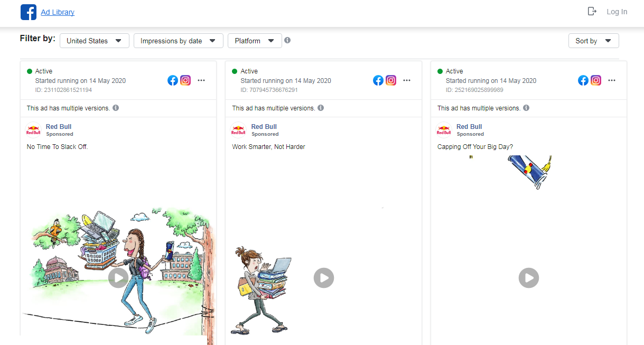Click the Facebook logo icon
644x345 pixels.
pyautogui.click(x=29, y=12)
